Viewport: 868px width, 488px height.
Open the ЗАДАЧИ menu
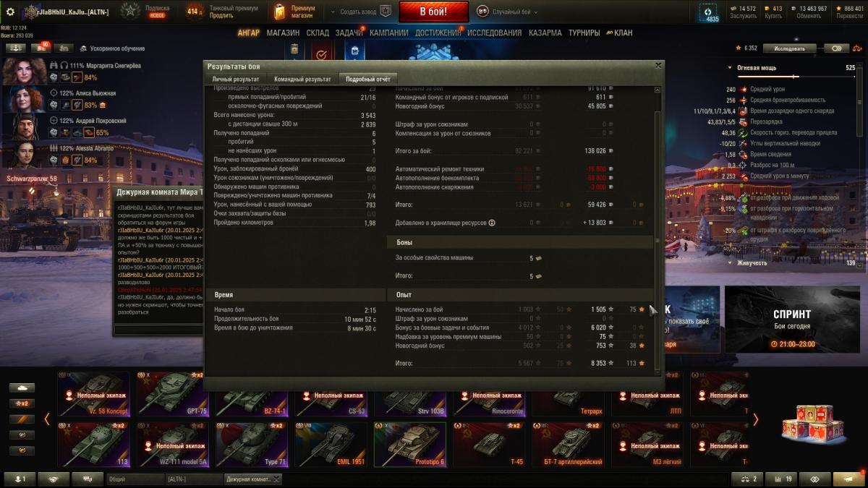click(349, 33)
